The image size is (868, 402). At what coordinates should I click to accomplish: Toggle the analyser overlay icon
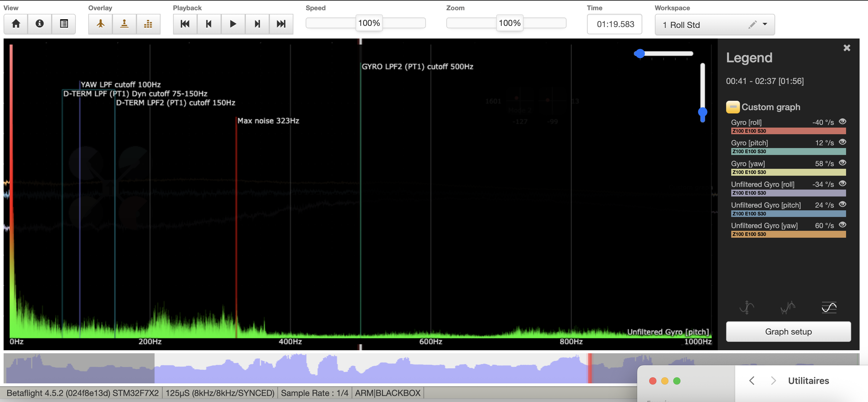pos(148,23)
